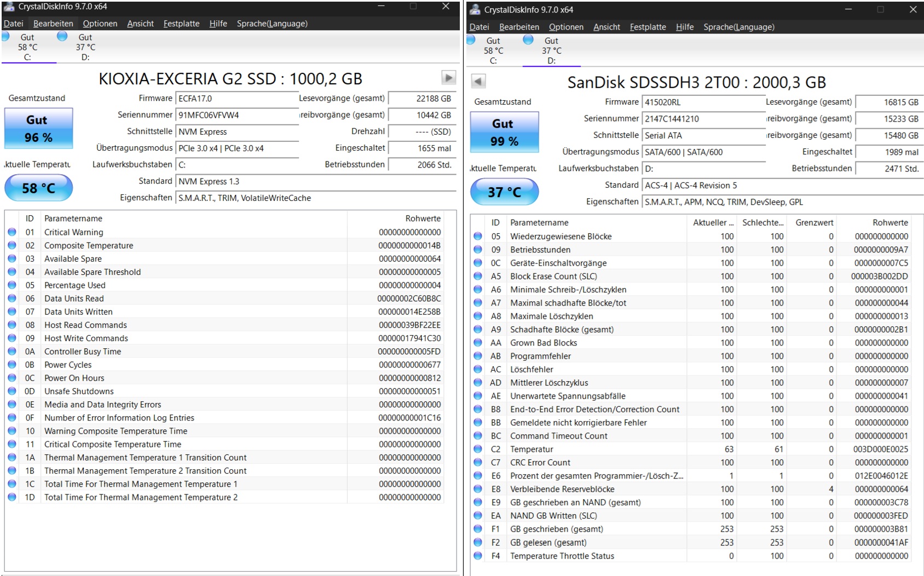The image size is (924, 576).
Task: Click the Schnittstelle field showing Serial ATA
Action: (703, 135)
